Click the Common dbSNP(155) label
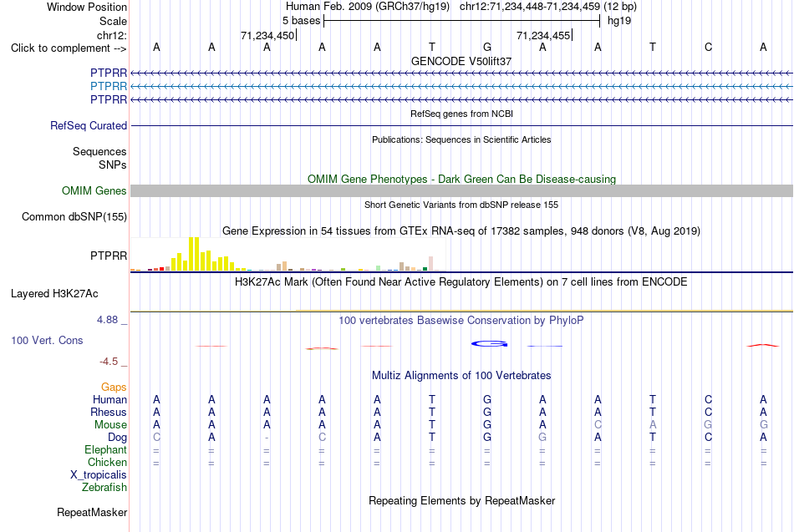This screenshot has height=532, width=794. click(x=74, y=216)
